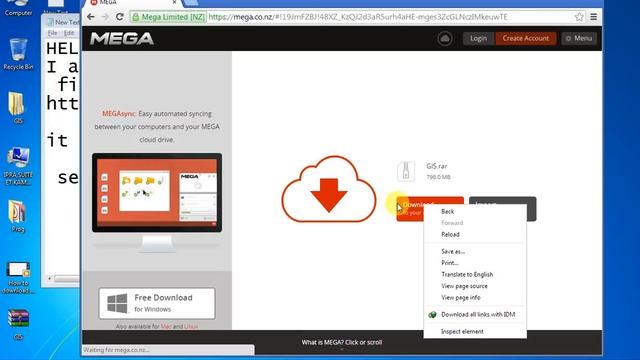This screenshot has width=640, height=360.
Task: Click the cloud icon in MEGA header
Action: click(x=444, y=38)
